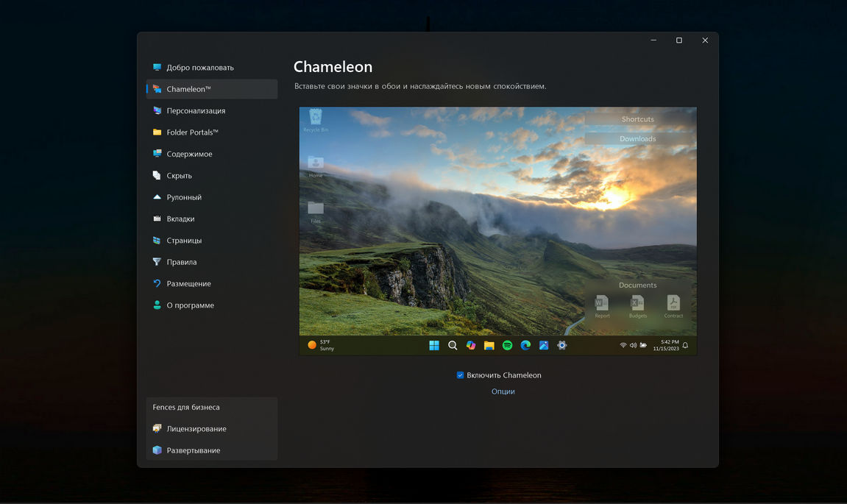847x504 pixels.
Task: Minimize the Fences settings window
Action: [x=652, y=40]
